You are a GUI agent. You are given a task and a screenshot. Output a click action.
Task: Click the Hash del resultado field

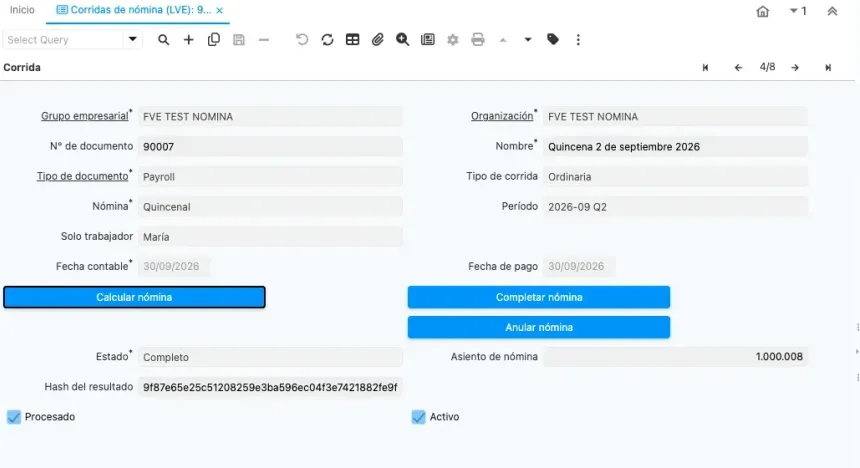click(270, 387)
